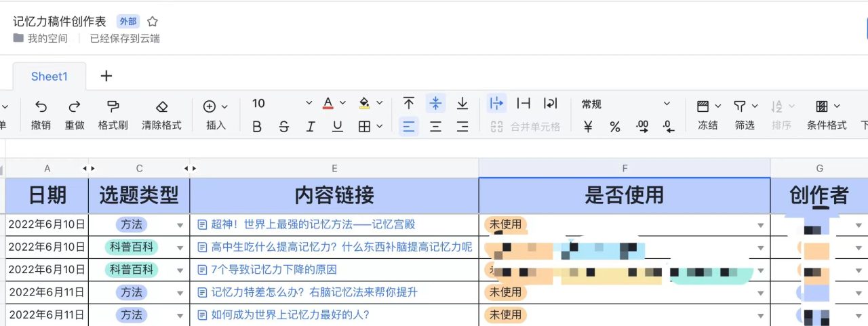The width and height of the screenshot is (868, 326).
Task: Switch to the Sheet1 tab
Action: 50,77
